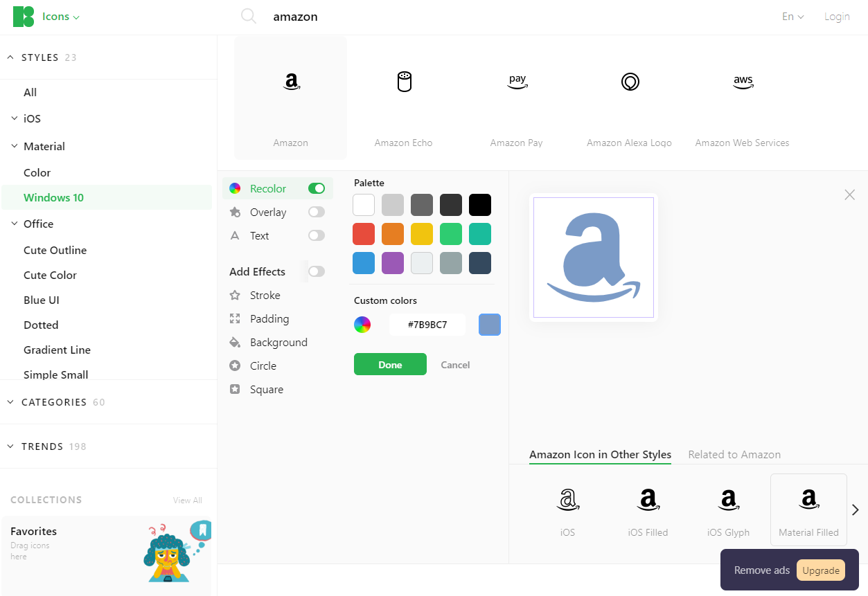Expand the Material style group
The width and height of the screenshot is (868, 596).
[14, 146]
